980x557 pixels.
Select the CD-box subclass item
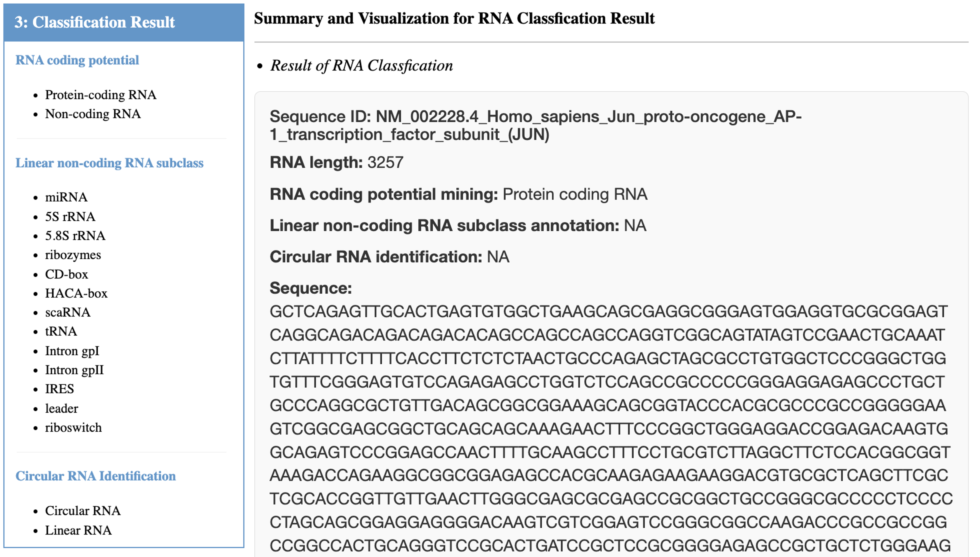tap(67, 274)
